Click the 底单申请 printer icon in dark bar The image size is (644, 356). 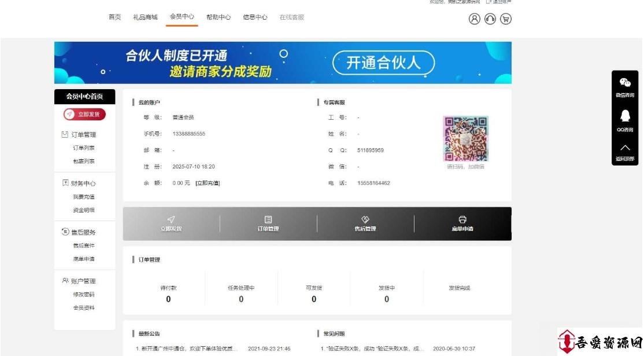462,219
